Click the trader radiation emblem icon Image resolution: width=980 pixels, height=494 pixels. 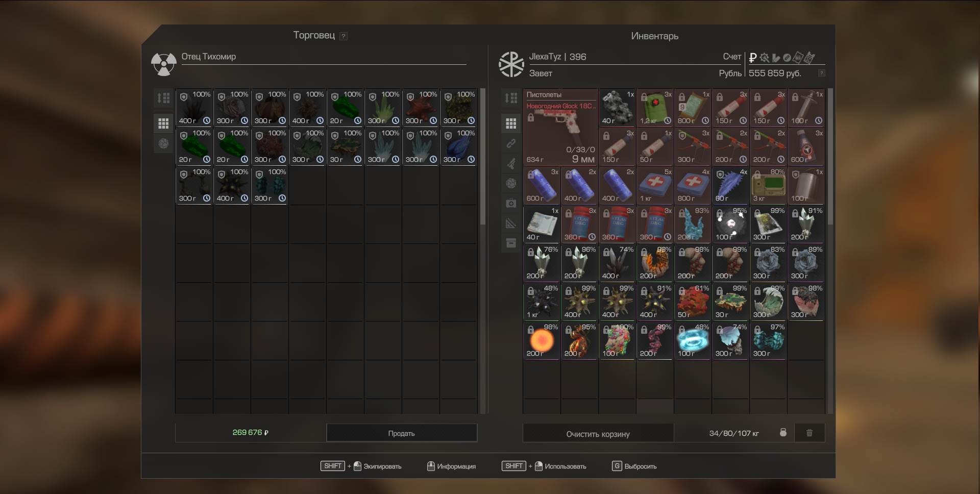163,64
